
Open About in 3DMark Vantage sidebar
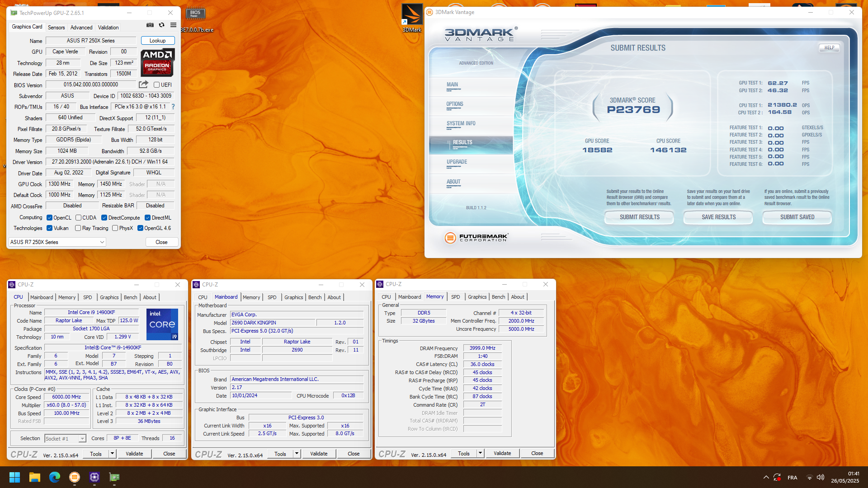[x=471, y=184]
